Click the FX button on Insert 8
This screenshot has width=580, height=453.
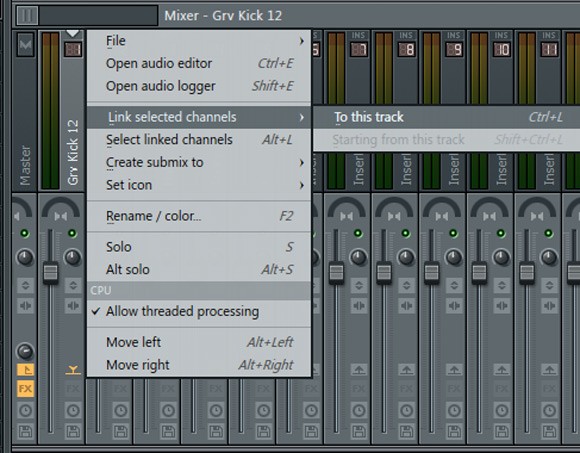[407, 389]
